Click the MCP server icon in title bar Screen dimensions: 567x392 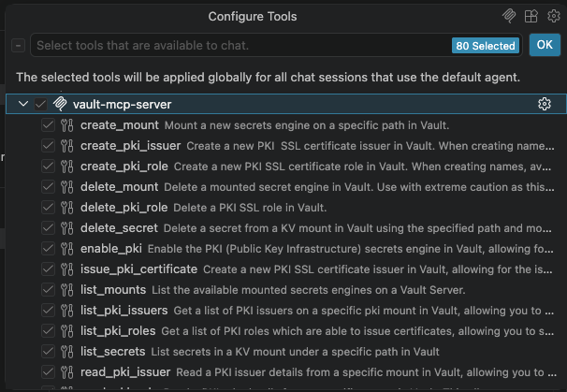[510, 16]
